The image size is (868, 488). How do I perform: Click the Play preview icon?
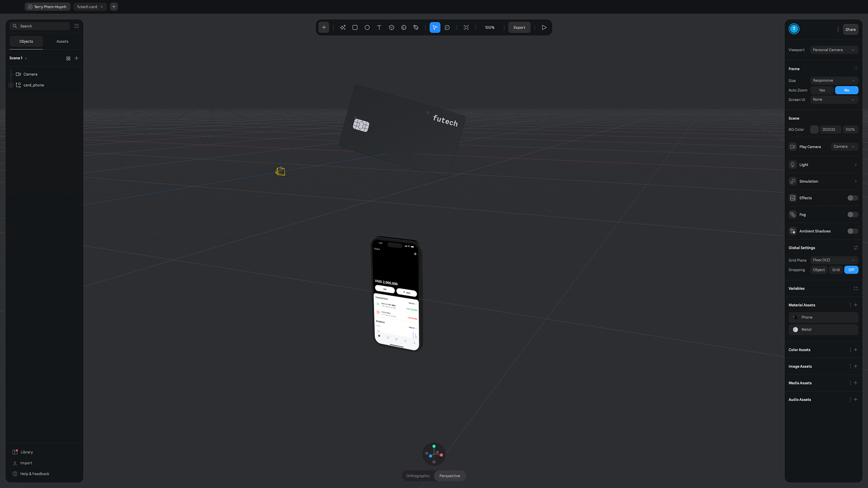tap(544, 28)
